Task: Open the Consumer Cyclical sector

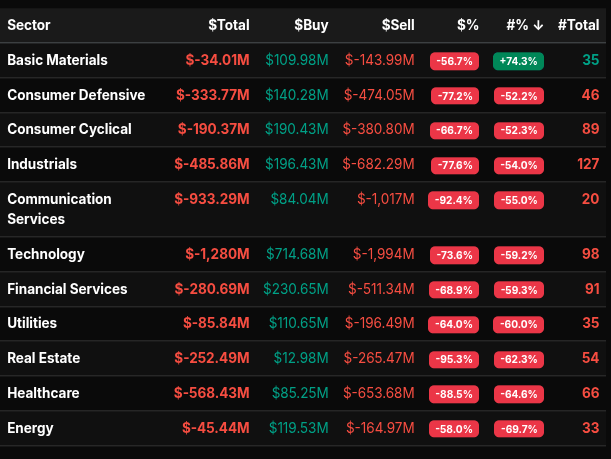Action: [x=72, y=129]
